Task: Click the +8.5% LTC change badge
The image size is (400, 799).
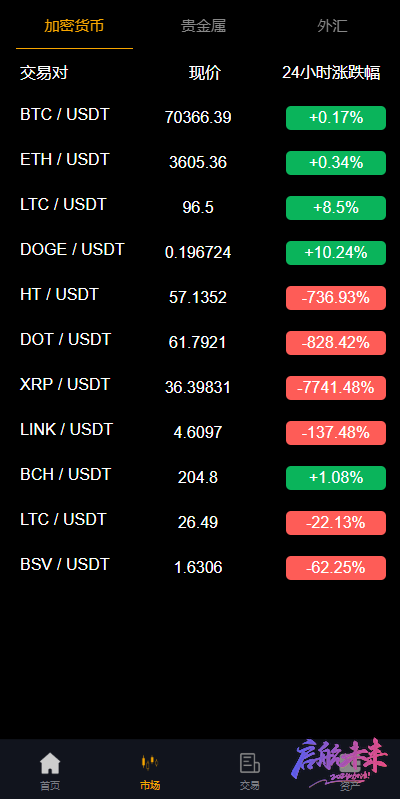Action: pyautogui.click(x=336, y=208)
